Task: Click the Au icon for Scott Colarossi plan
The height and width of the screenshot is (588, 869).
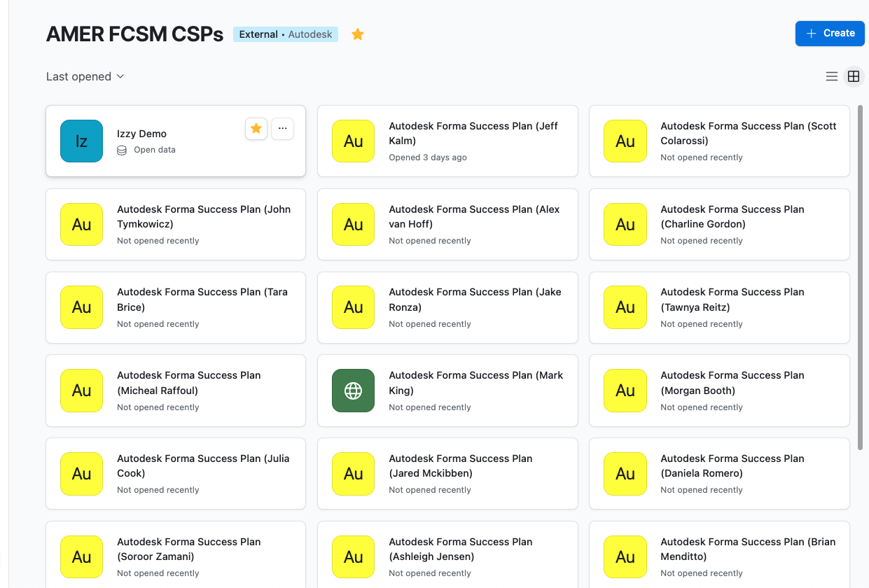Action: pos(625,141)
